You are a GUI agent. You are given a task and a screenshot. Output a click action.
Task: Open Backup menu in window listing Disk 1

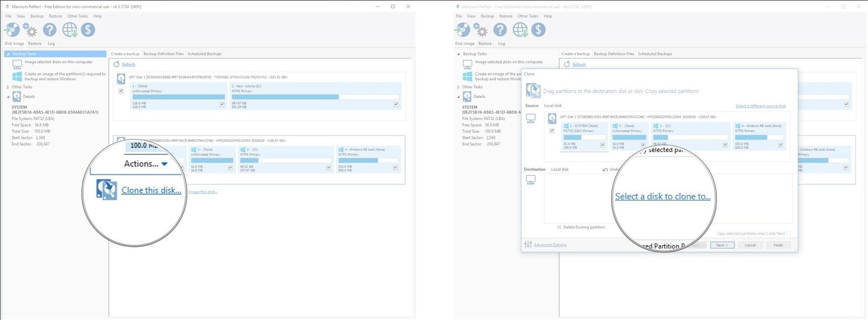(x=37, y=16)
